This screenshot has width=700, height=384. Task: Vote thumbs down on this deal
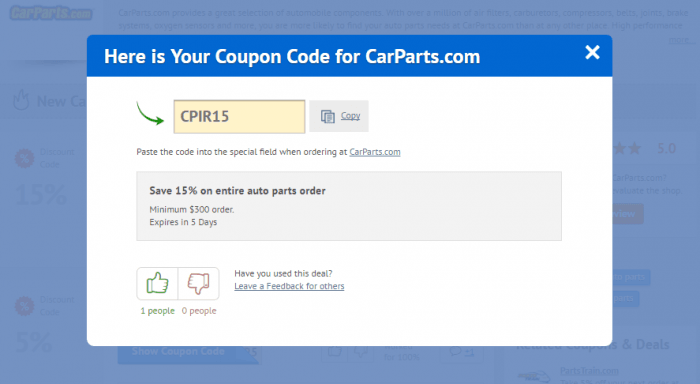point(199,284)
